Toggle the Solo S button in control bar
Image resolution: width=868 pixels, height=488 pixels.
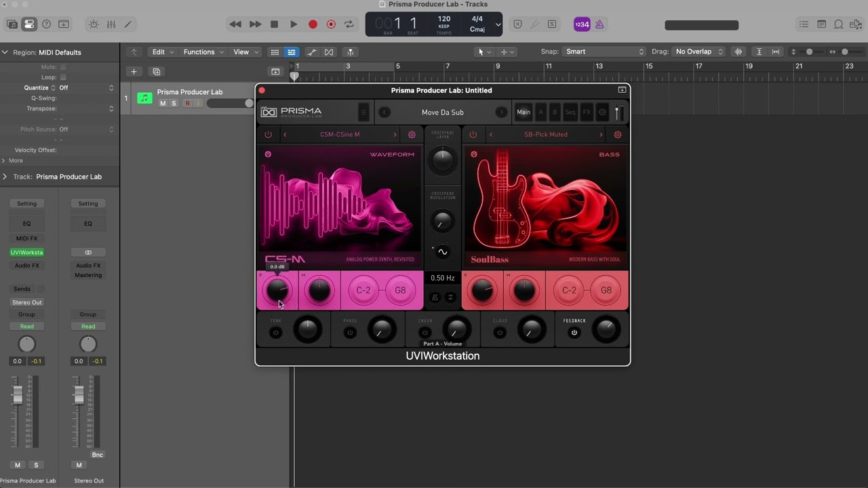point(552,24)
